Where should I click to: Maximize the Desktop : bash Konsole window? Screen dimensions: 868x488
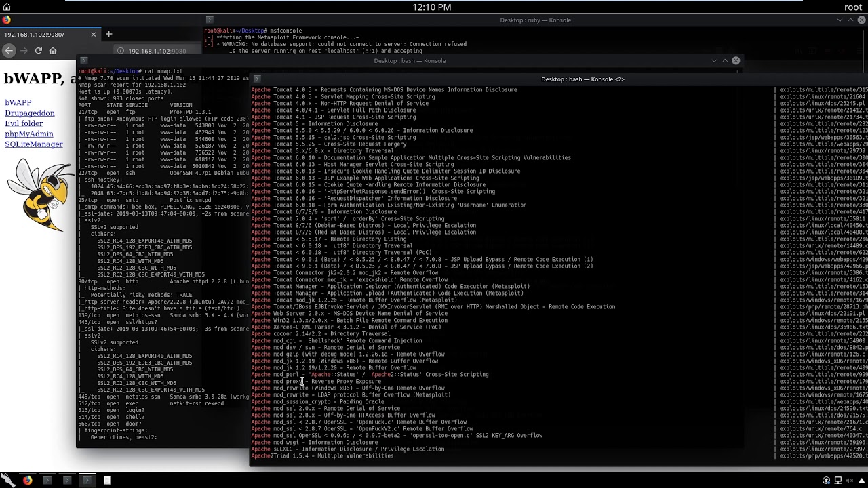pos(725,61)
